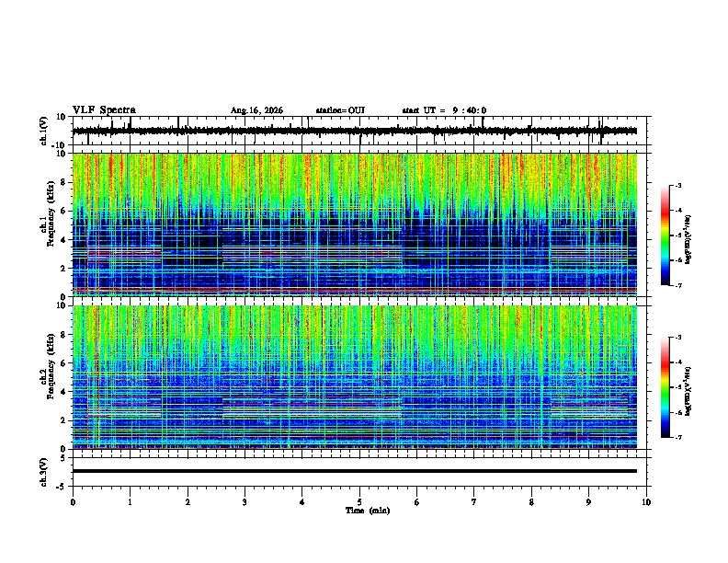Click the 10 minute tick label on time axis
The image size is (728, 563).
coord(646,502)
